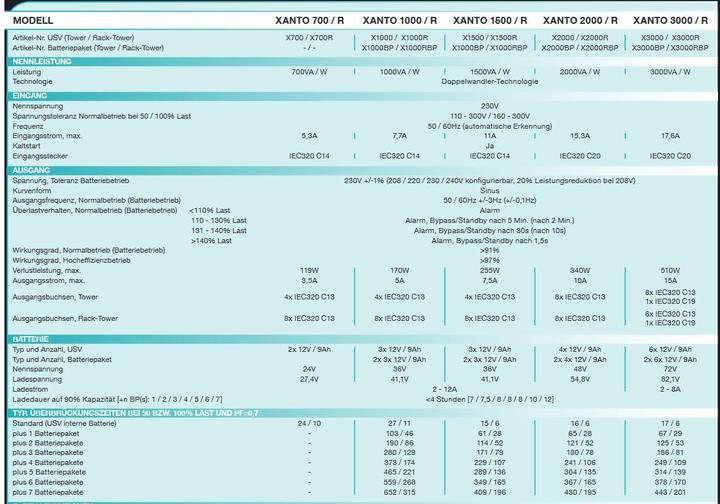
Task: Click the "MODELL" header label
Action: tap(33, 20)
